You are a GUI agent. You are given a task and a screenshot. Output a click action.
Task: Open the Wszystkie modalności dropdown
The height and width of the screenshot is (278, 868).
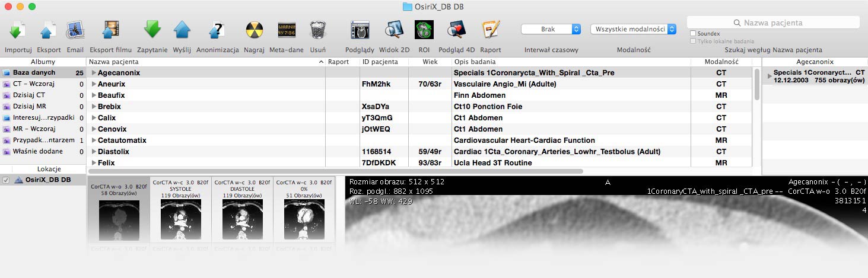[x=633, y=29]
